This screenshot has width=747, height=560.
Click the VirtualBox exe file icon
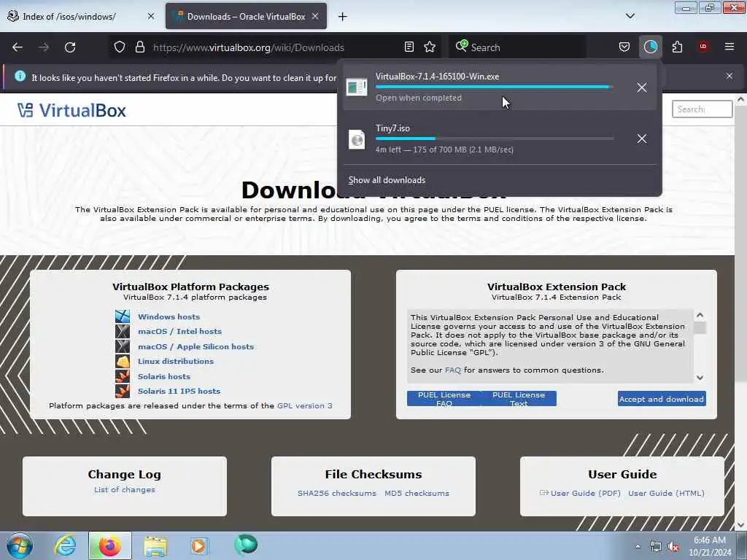pos(356,87)
